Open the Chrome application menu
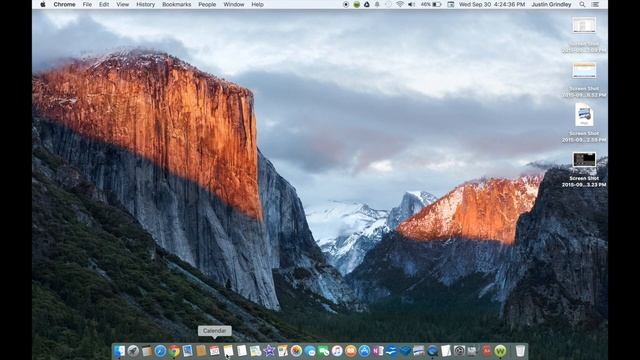 pyautogui.click(x=64, y=4)
